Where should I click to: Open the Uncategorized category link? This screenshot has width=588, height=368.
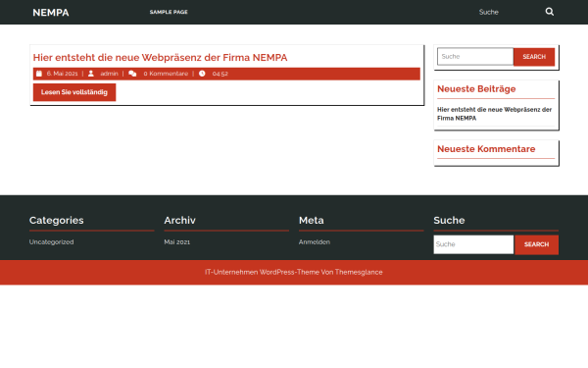pos(51,242)
